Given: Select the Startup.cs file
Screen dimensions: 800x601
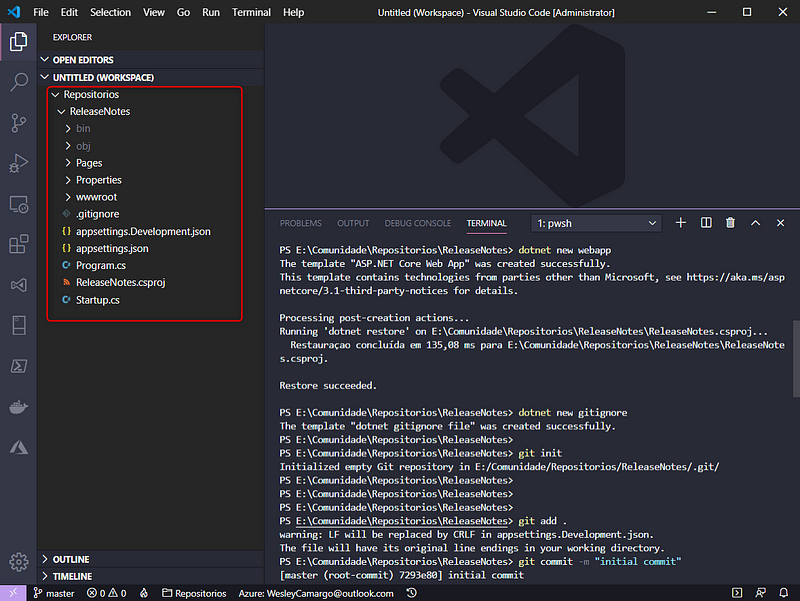Looking at the screenshot, I should pos(97,299).
